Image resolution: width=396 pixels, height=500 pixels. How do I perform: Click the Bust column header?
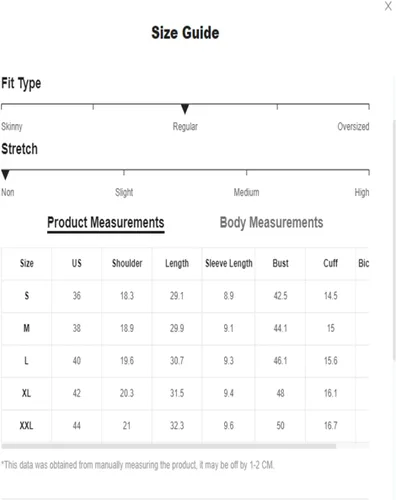[x=280, y=263]
